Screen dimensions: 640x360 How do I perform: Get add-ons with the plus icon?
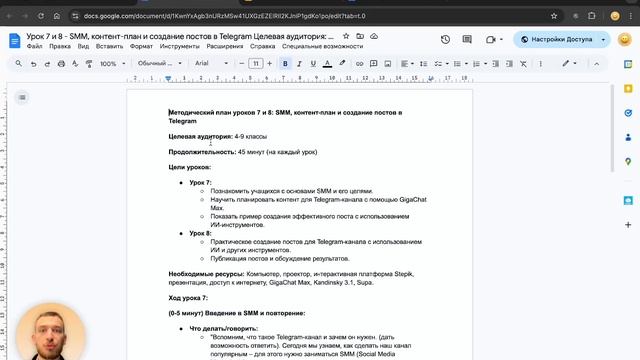[628, 225]
